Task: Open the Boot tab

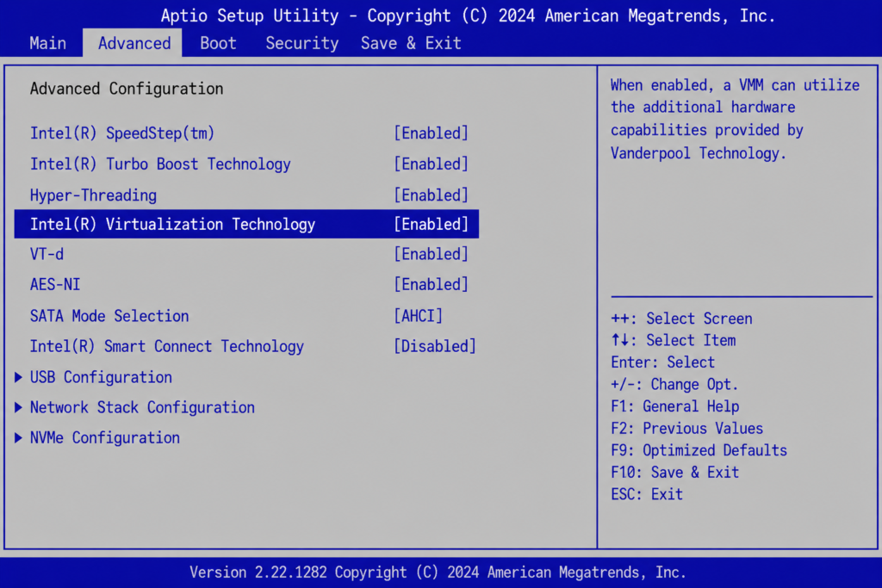Action: click(218, 43)
